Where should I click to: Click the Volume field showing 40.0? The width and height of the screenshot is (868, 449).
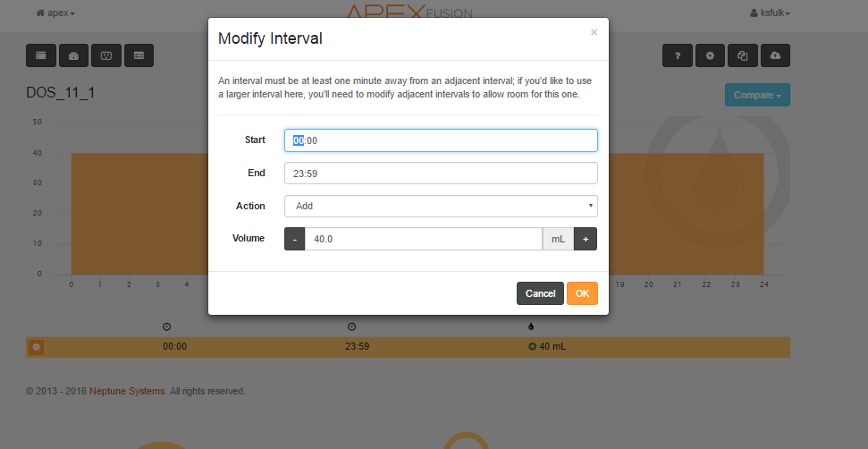point(424,239)
